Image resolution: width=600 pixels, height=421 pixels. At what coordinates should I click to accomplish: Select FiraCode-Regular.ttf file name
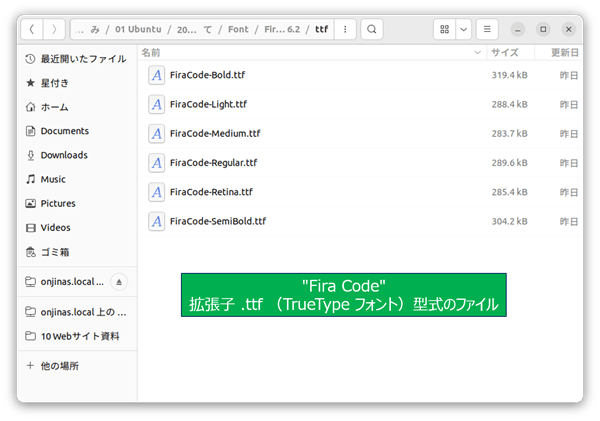coord(214,163)
